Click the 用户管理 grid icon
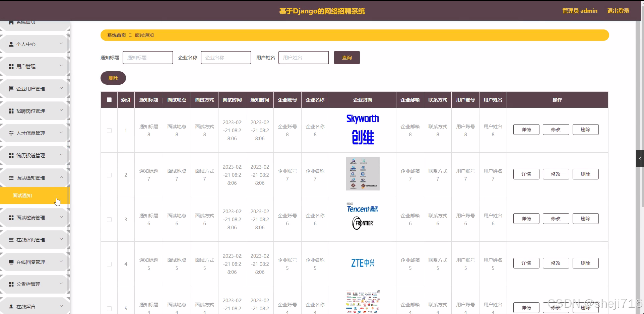 point(11,66)
